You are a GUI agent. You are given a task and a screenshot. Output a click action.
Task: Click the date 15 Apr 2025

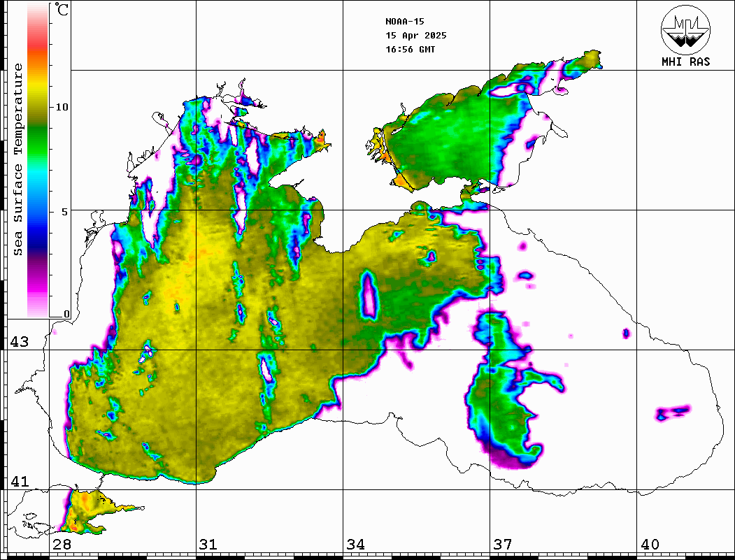[x=416, y=35]
